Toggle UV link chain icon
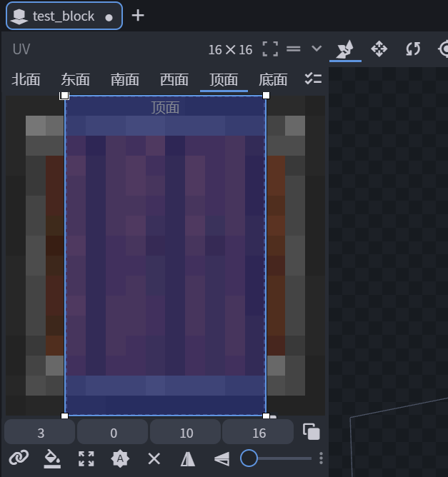This screenshot has width=448, height=477. (x=19, y=458)
